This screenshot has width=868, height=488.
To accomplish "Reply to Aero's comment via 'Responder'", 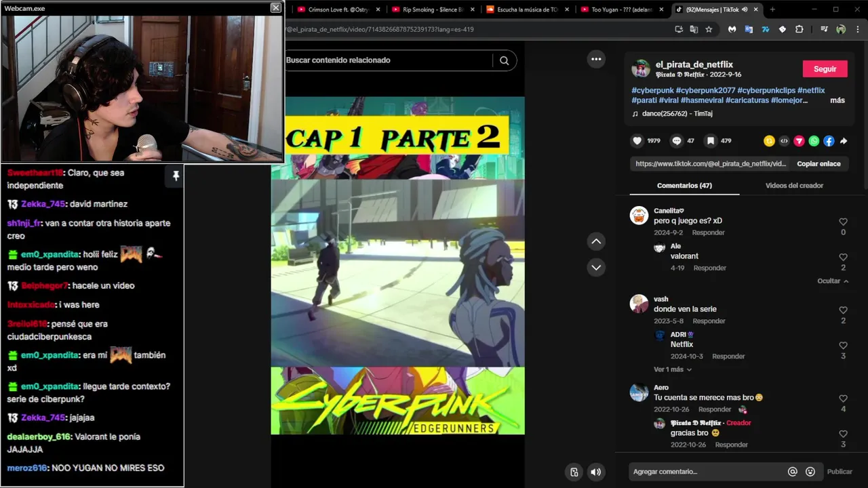I will 715,409.
